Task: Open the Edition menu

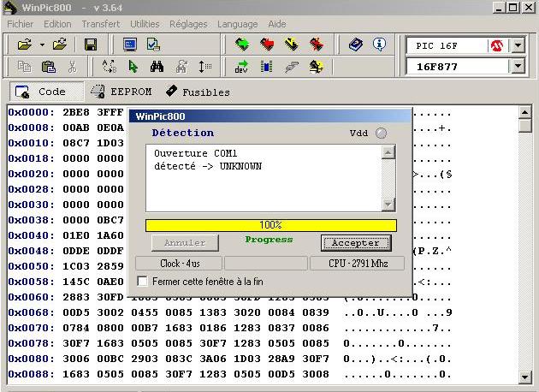Action: (x=57, y=24)
